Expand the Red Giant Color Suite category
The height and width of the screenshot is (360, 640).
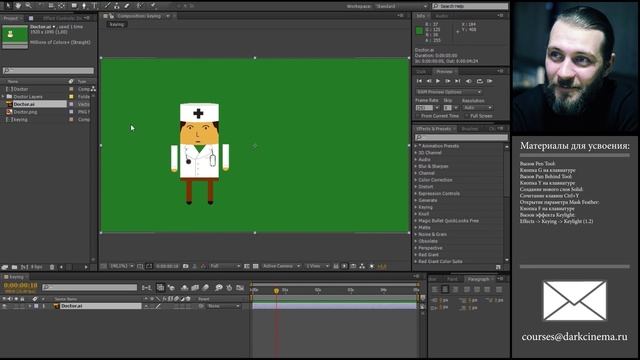416,261
